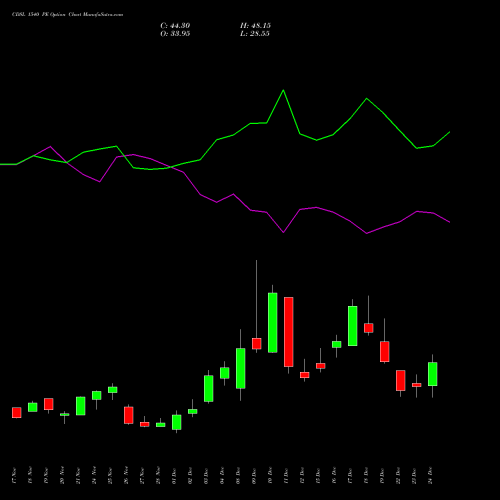
Task: Click the 24 Nov date label
Action: click(94, 476)
